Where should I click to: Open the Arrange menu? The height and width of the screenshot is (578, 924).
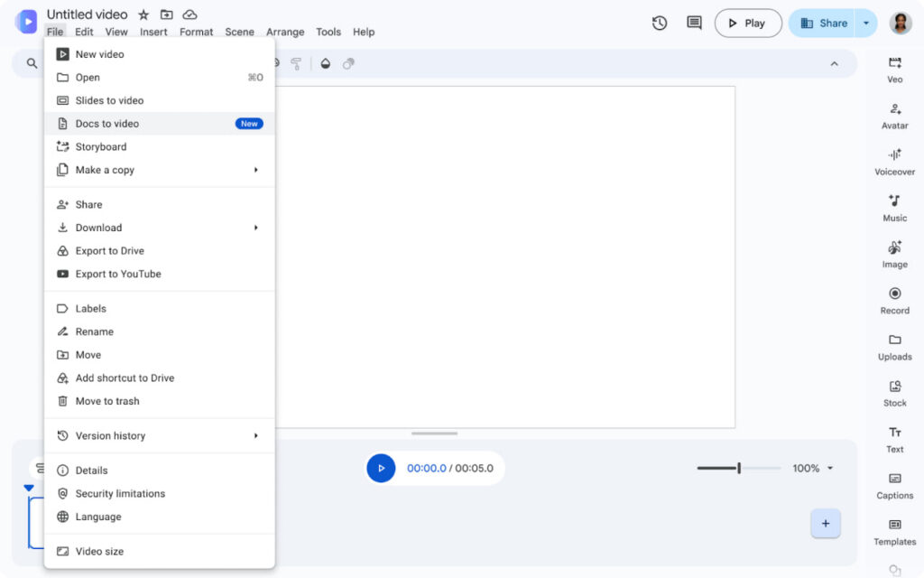click(x=285, y=32)
